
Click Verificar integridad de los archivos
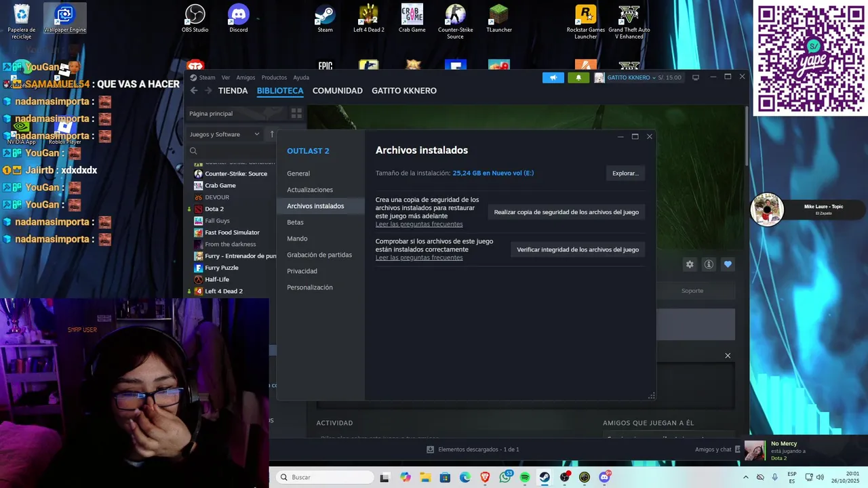coord(578,249)
